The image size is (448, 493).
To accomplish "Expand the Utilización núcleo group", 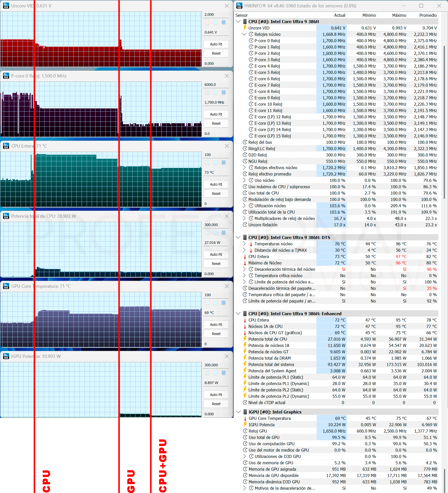I will [244, 206].
